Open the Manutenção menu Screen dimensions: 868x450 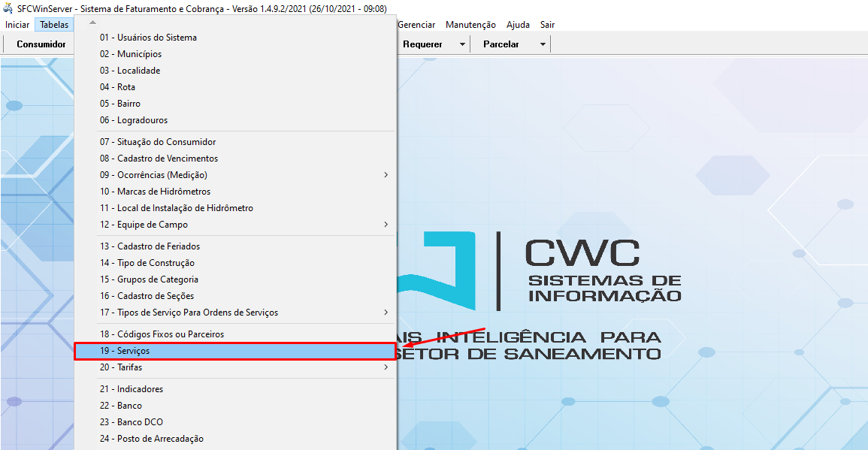[470, 25]
